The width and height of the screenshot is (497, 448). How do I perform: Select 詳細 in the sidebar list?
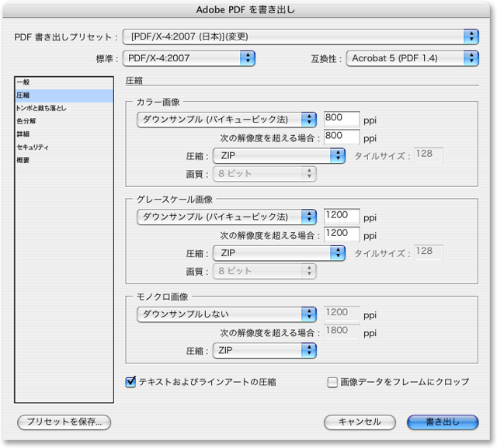pyautogui.click(x=24, y=134)
